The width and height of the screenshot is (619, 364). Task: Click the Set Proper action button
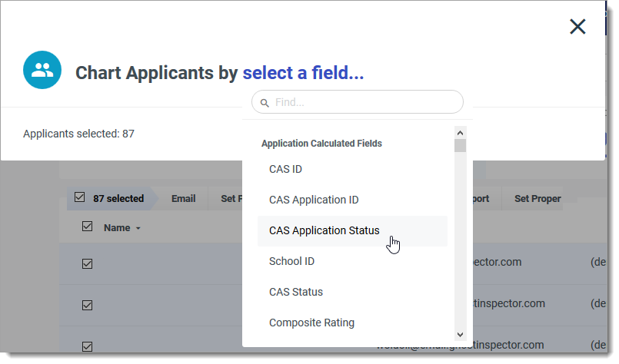click(x=537, y=199)
